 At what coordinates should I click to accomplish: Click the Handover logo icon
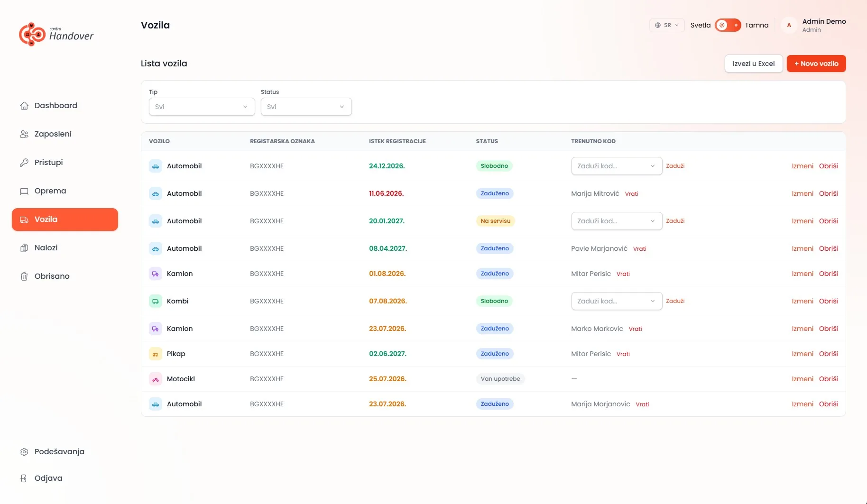[32, 34]
